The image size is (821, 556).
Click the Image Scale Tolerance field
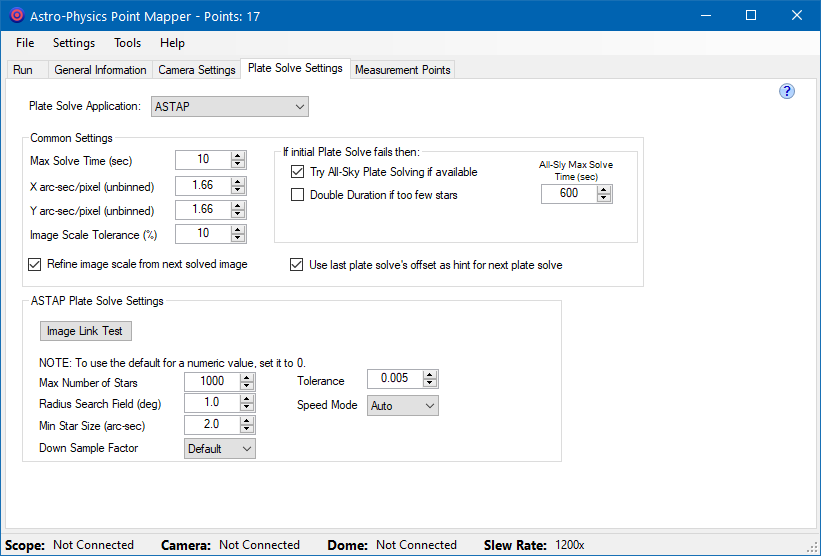203,233
